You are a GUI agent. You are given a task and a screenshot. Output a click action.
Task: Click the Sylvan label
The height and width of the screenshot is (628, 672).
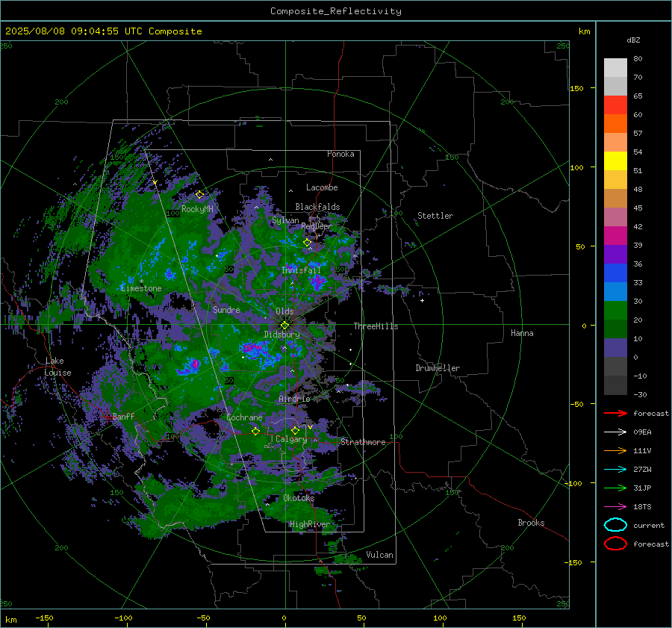[285, 220]
